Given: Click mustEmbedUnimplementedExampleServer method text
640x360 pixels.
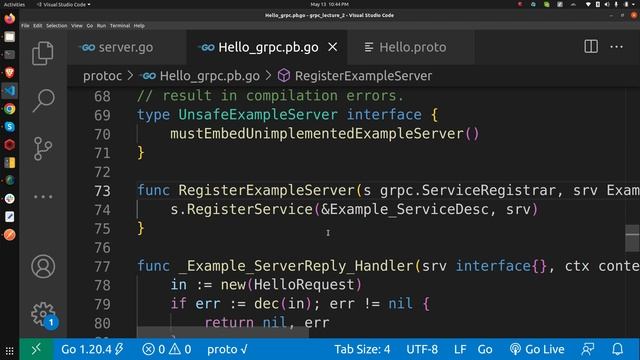Looking at the screenshot, I should [x=317, y=133].
